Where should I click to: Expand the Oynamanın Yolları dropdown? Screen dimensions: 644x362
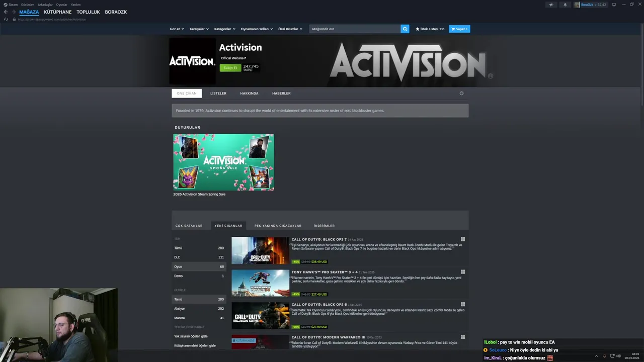(x=257, y=29)
